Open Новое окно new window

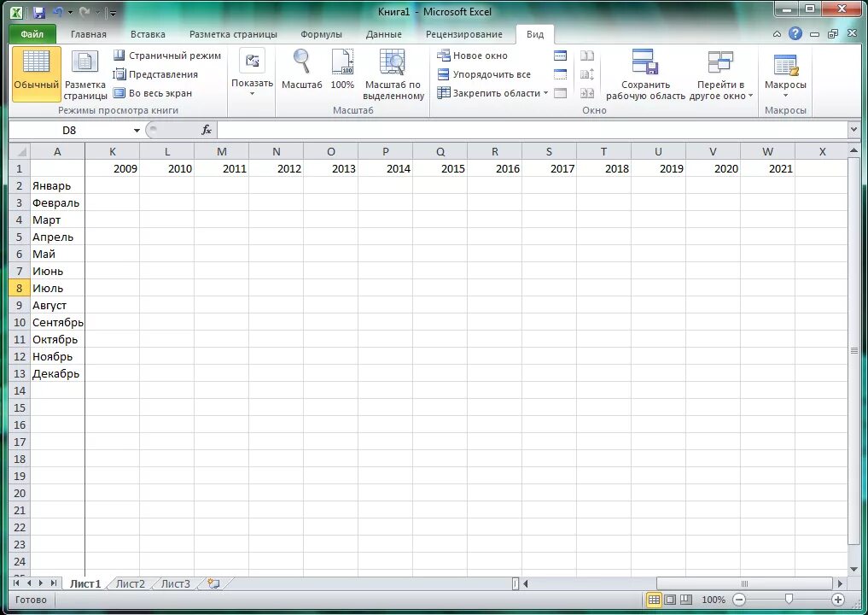pos(473,56)
